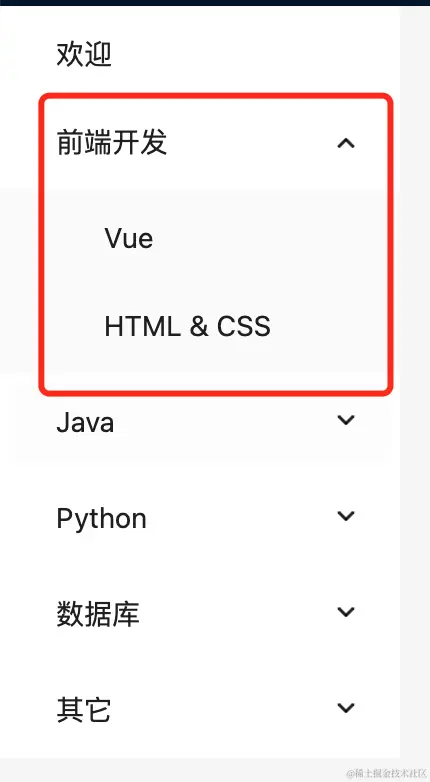
Task: Click the down chevron beside Java
Action: [x=346, y=420]
